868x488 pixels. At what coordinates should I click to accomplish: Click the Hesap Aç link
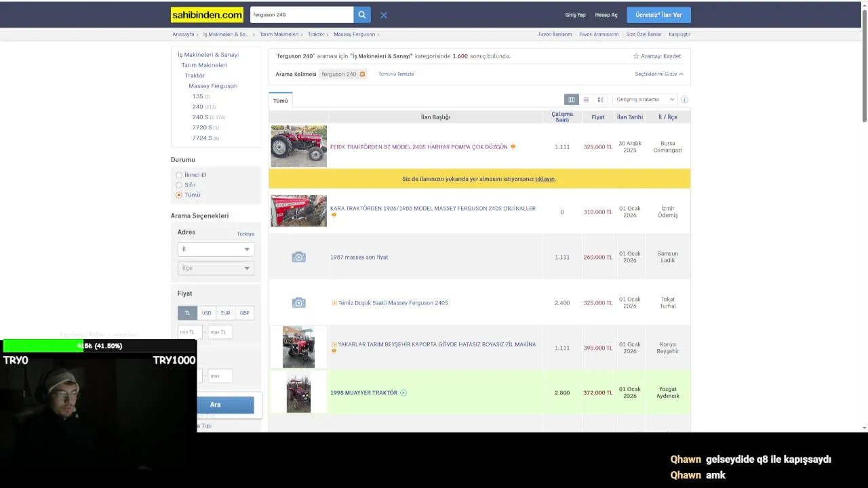pyautogui.click(x=606, y=15)
